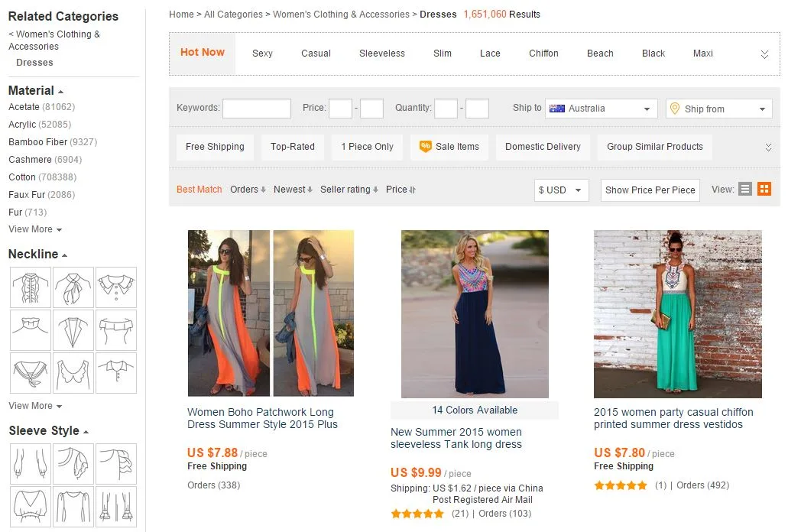
Task: Select the turtleneck neckline style icon
Action: [x=30, y=330]
